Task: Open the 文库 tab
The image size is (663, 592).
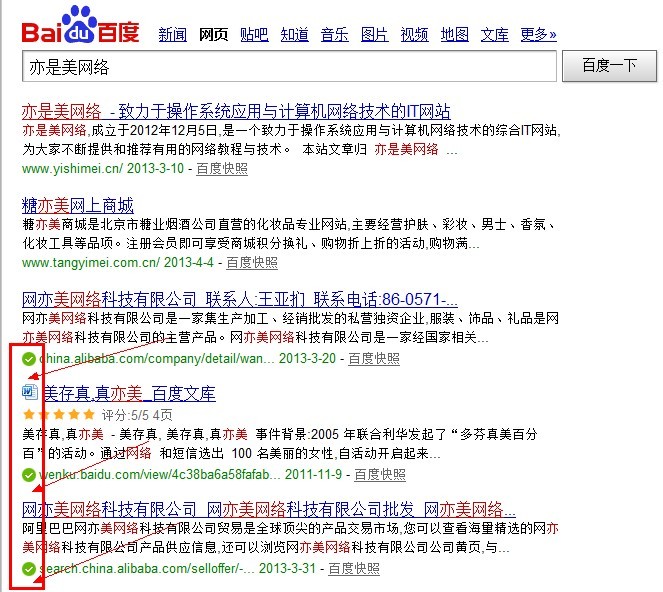Action: [x=495, y=34]
